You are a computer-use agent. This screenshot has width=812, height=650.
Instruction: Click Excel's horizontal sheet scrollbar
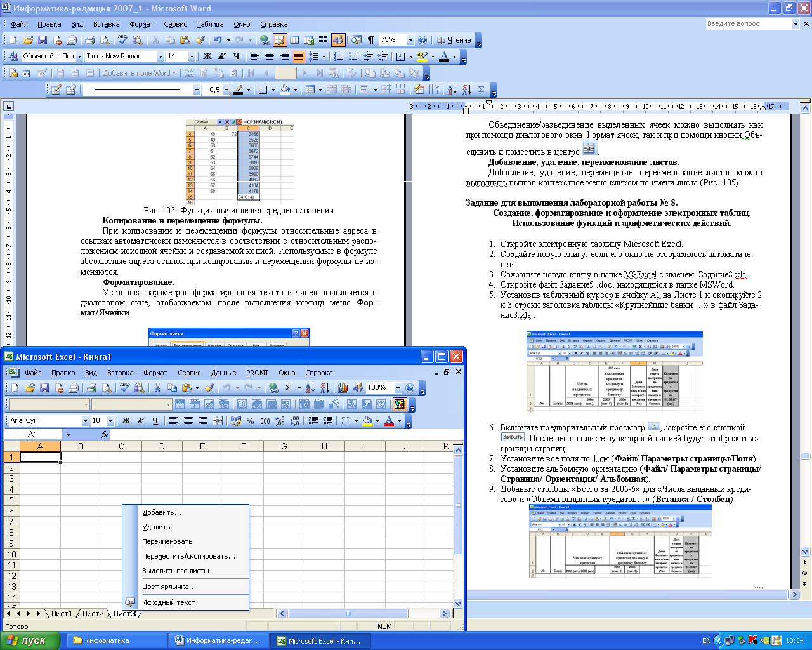point(364,613)
